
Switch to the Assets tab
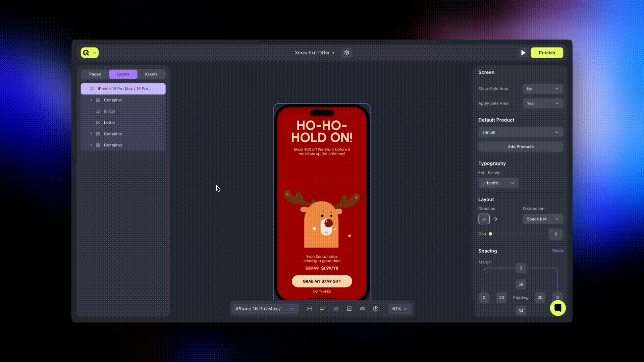(x=151, y=74)
